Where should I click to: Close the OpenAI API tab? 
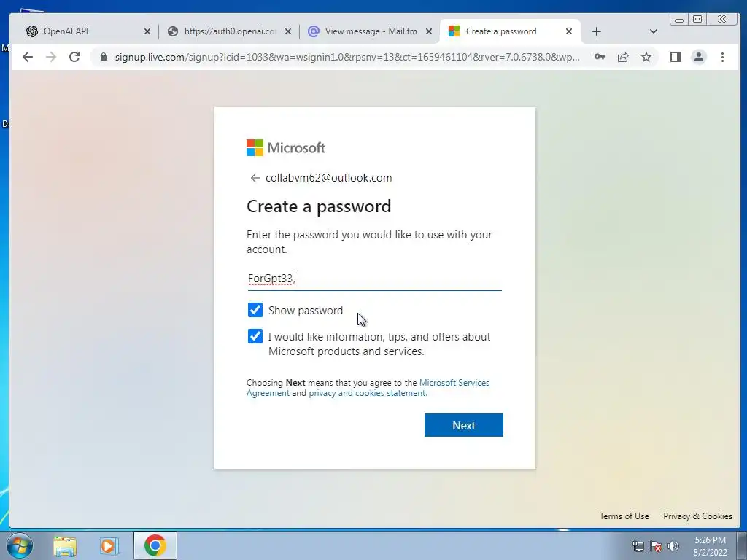[147, 31]
